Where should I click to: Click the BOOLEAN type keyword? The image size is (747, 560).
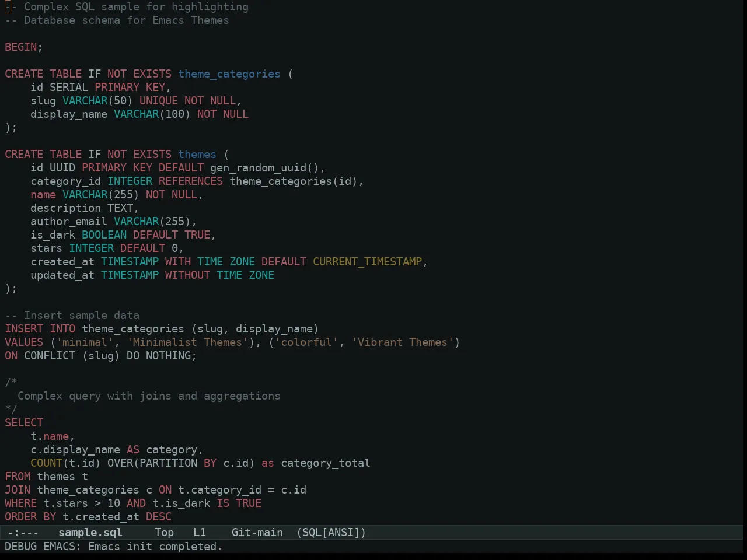coord(104,235)
